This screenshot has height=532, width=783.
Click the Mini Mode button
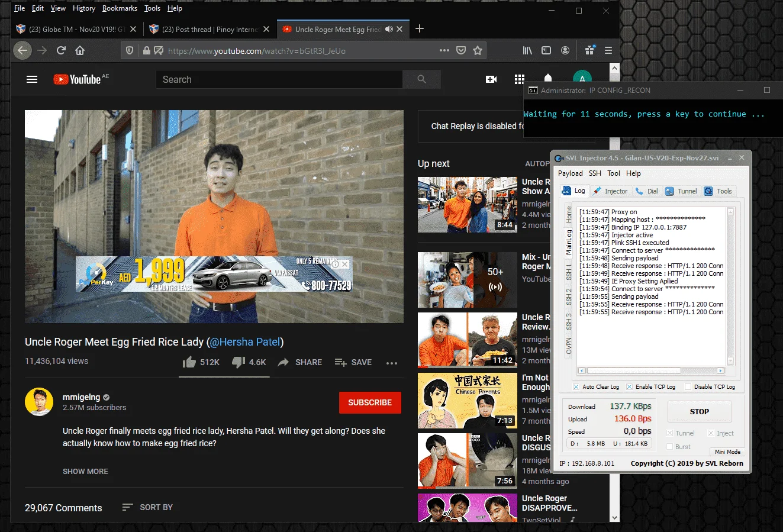coord(727,452)
